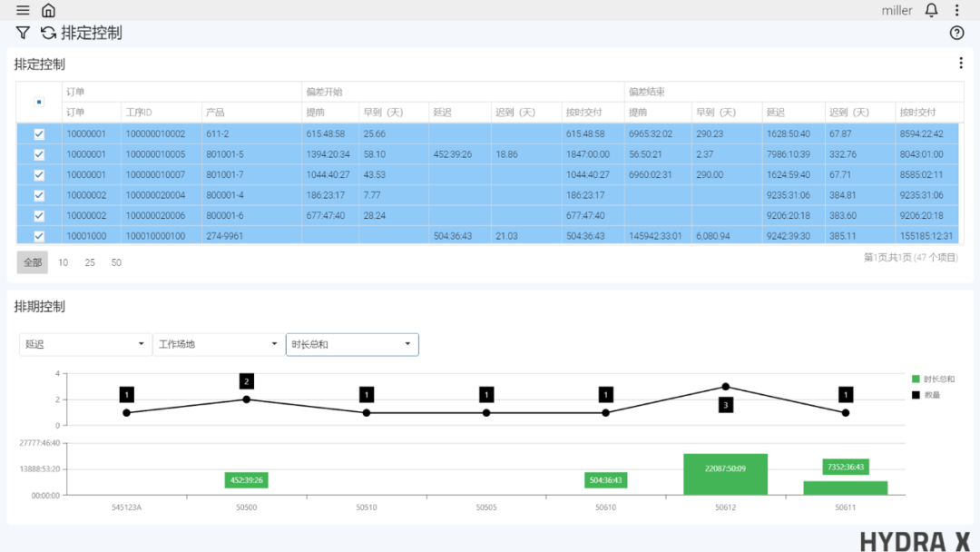The image size is (980, 552).
Task: Toggle the green 时长总和 legend swatch
Action: point(916,379)
